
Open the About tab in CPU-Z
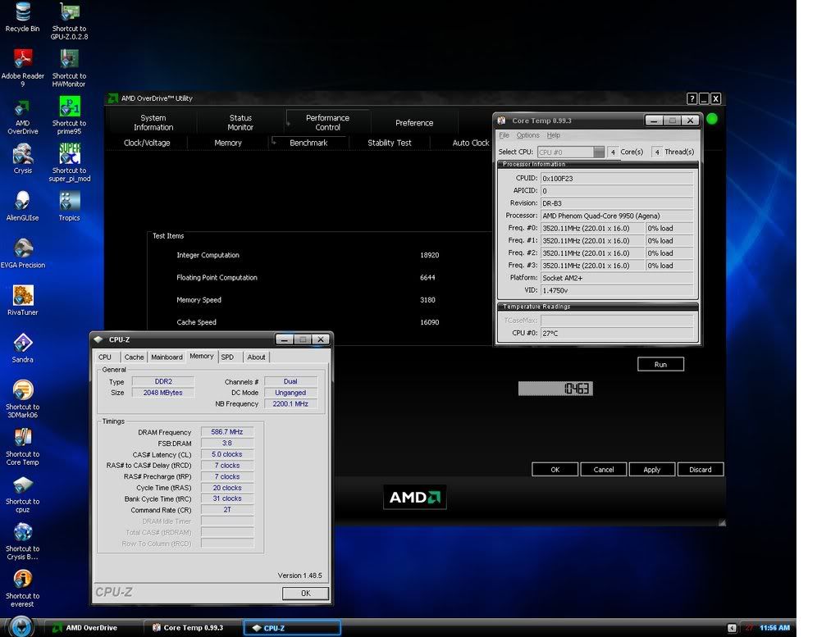point(256,357)
